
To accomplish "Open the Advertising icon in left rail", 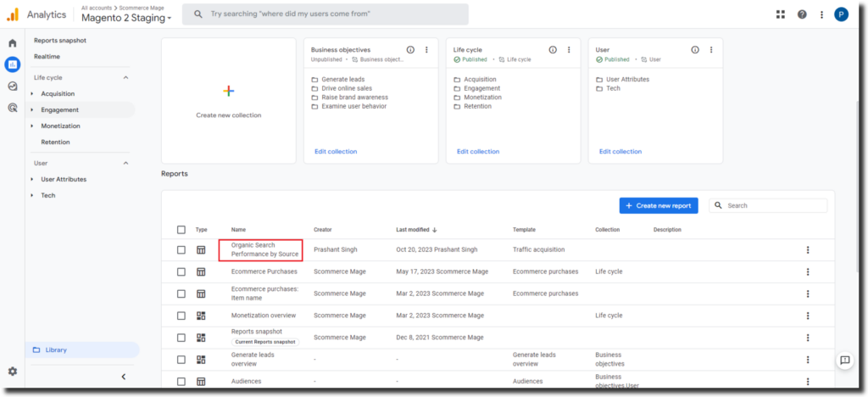I will coord(12,108).
